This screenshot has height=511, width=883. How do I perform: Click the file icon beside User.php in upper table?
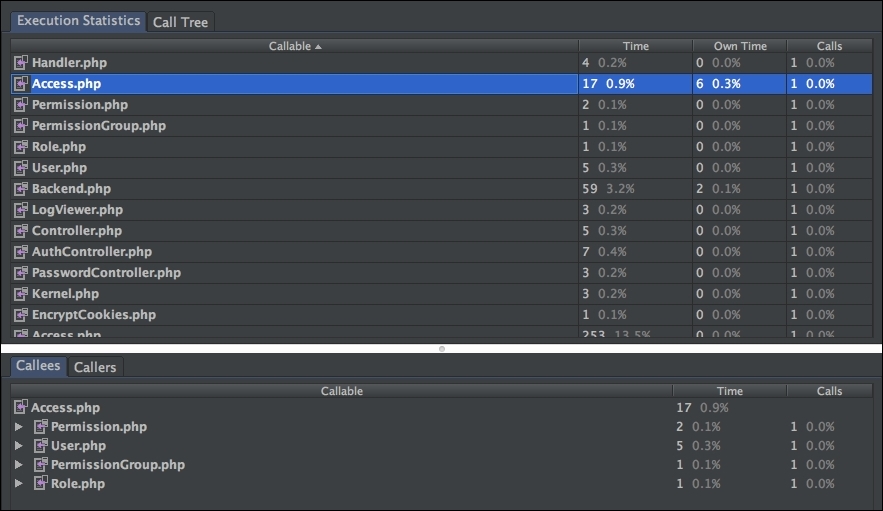21,167
